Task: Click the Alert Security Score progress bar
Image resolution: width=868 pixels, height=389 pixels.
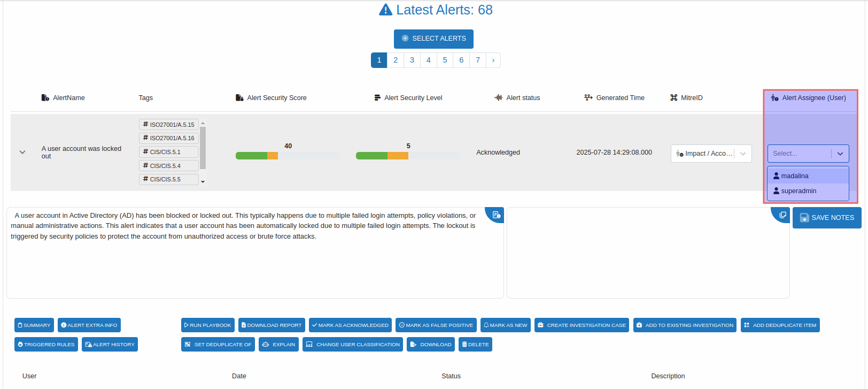Action: (288, 156)
